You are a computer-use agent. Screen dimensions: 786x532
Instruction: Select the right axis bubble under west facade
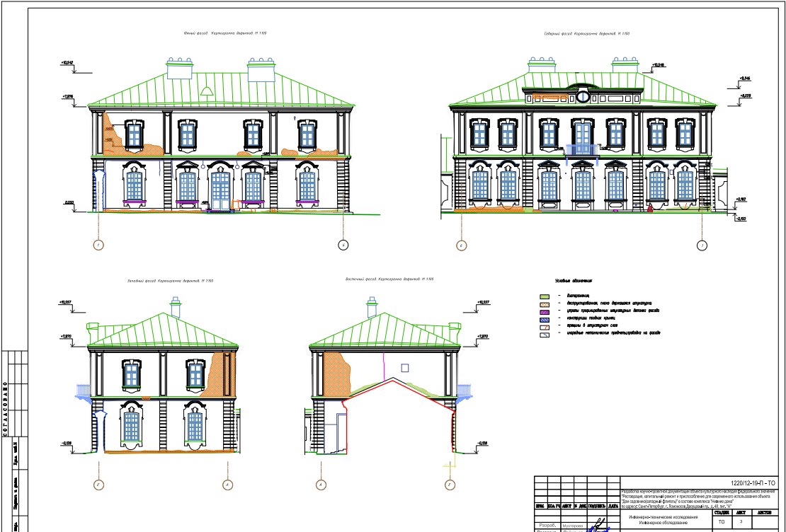[227, 485]
